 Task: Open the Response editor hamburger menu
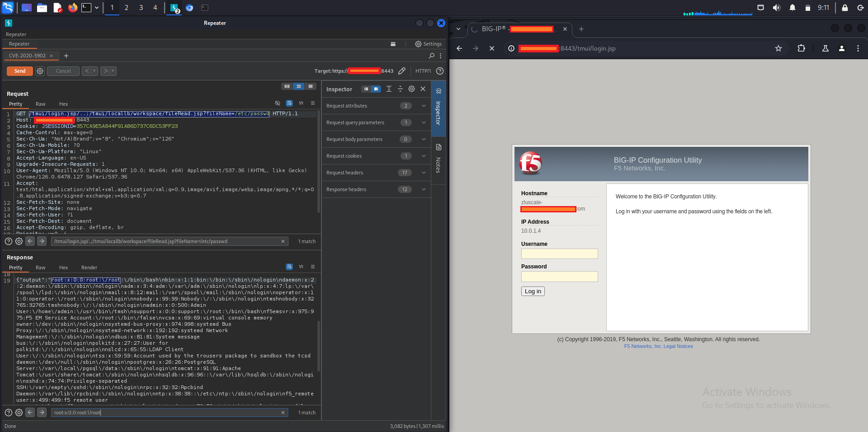(312, 267)
